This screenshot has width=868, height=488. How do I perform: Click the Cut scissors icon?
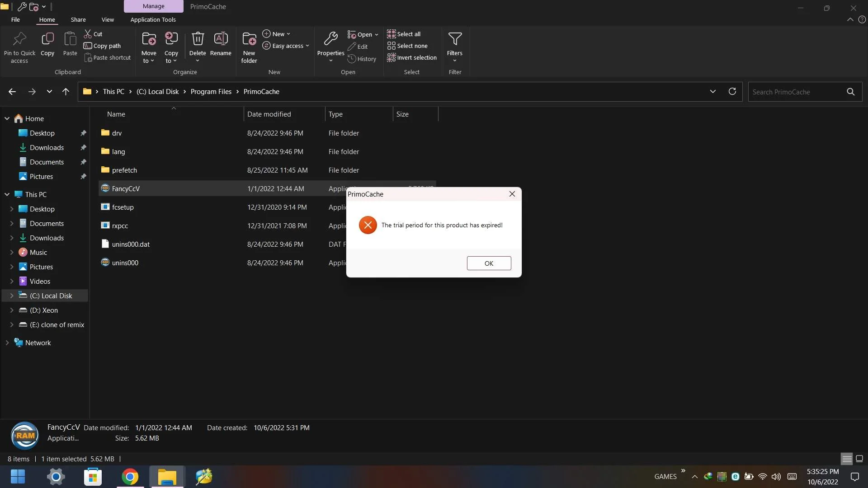coord(88,34)
